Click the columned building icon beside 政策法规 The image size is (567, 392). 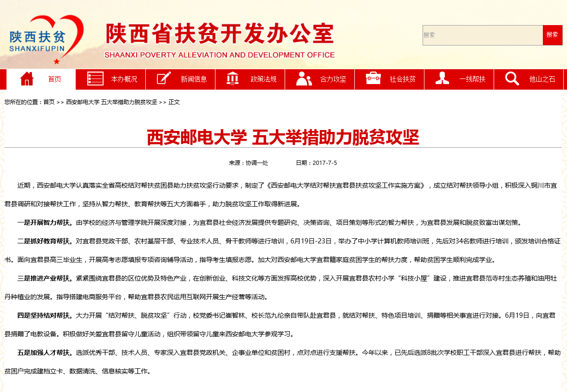point(233,79)
